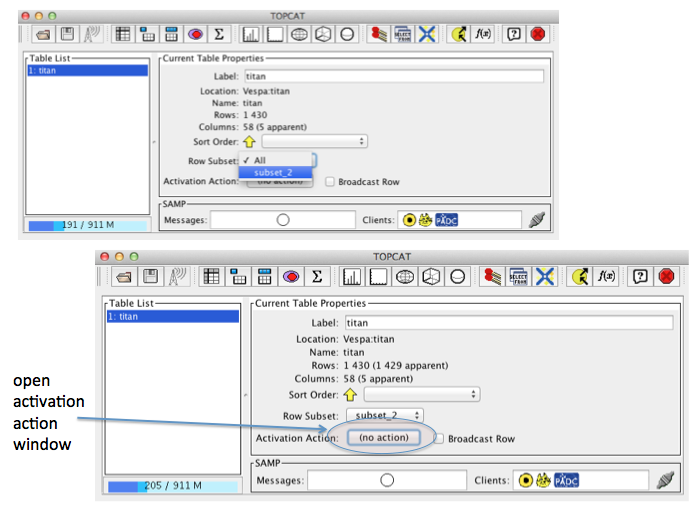Open Sort Order dropdown in upper window

tap(314, 142)
